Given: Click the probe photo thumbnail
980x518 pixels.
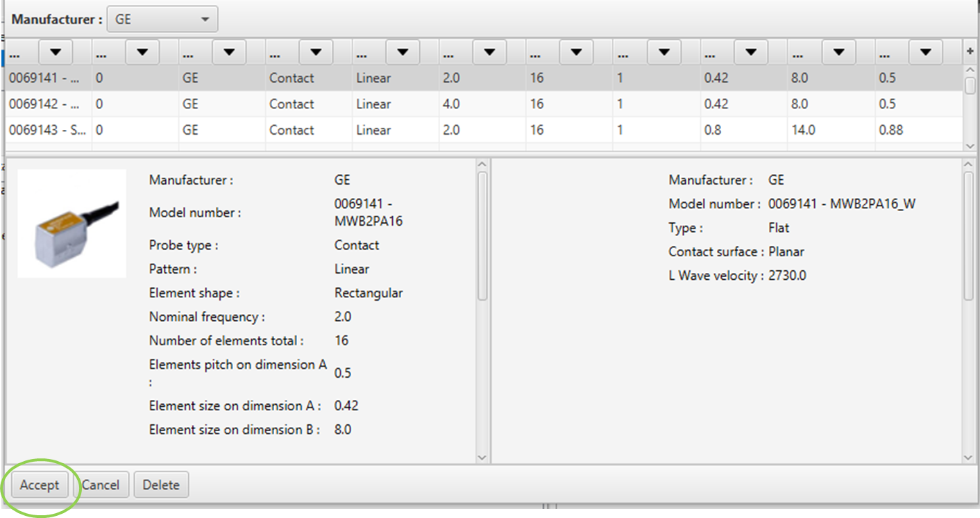Looking at the screenshot, I should pyautogui.click(x=72, y=224).
